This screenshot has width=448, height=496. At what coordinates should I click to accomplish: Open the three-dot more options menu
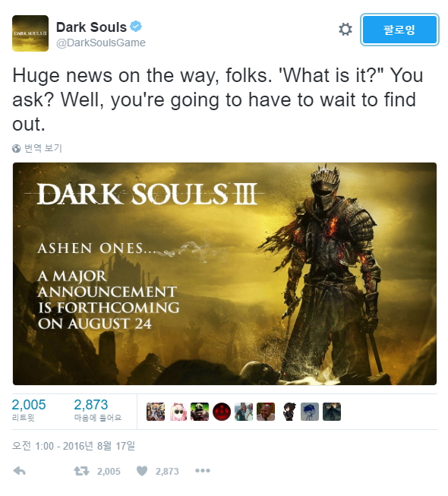point(203,471)
